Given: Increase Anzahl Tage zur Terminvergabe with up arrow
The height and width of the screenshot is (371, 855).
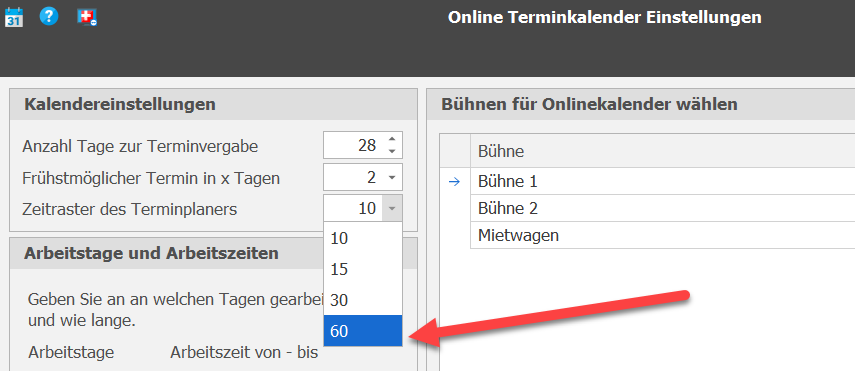Looking at the screenshot, I should click(x=392, y=140).
